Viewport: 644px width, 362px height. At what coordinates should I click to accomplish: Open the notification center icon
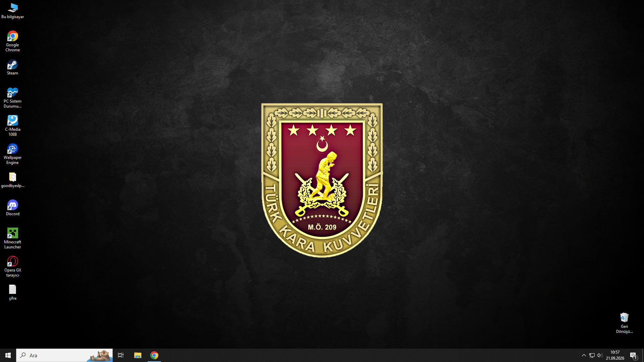(633, 355)
